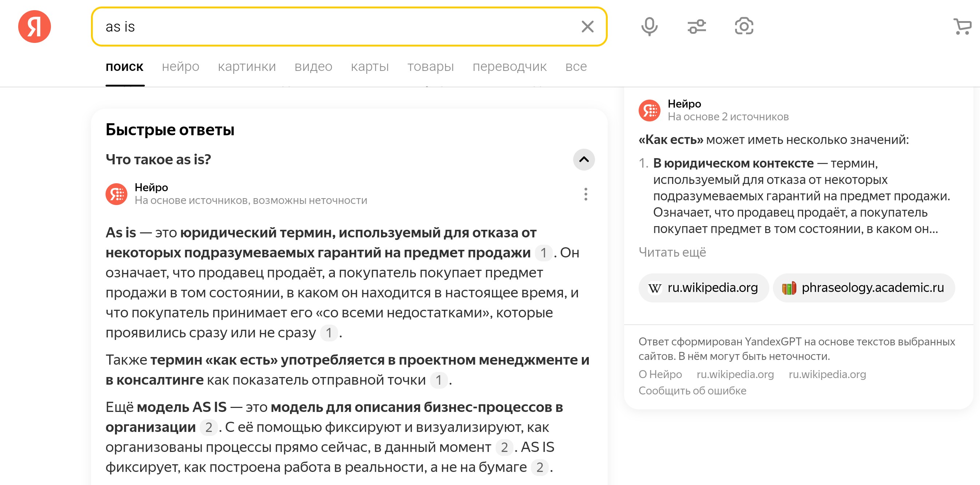Switch to the «карты» tab
Screen dimensions: 980x485
[x=369, y=67]
